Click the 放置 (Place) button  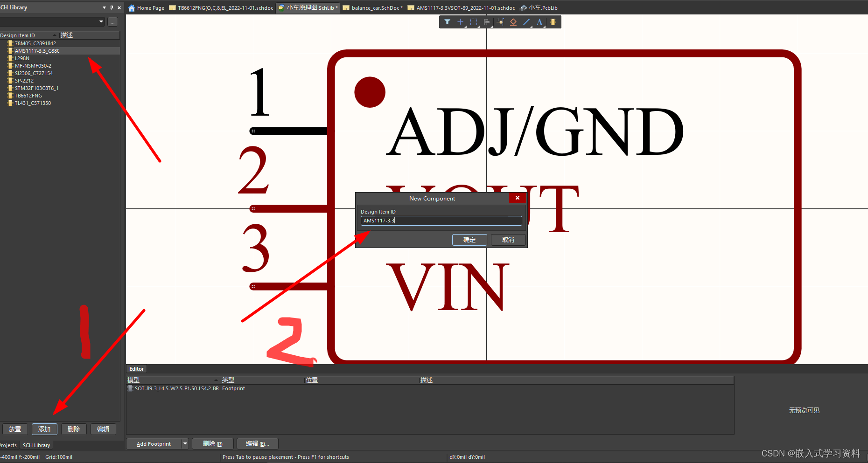click(x=15, y=429)
